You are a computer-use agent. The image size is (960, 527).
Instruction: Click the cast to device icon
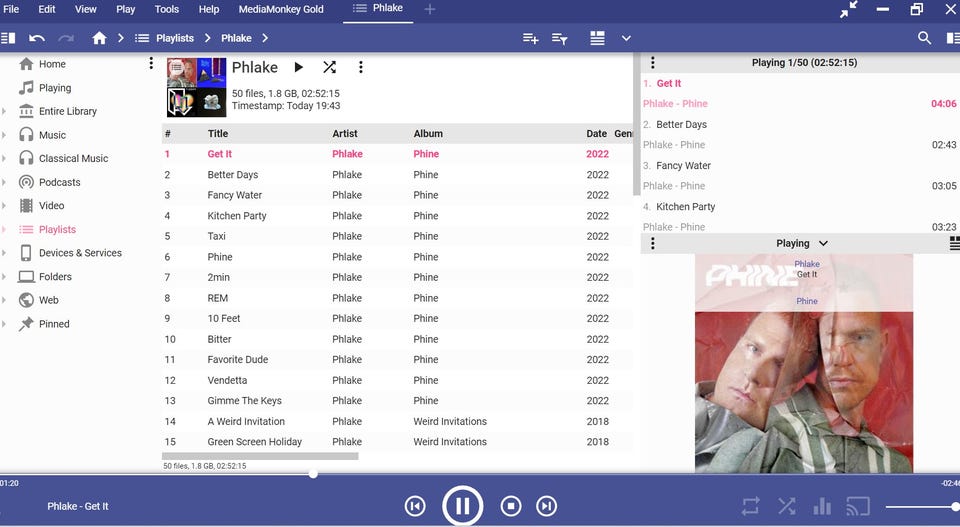pos(857,506)
